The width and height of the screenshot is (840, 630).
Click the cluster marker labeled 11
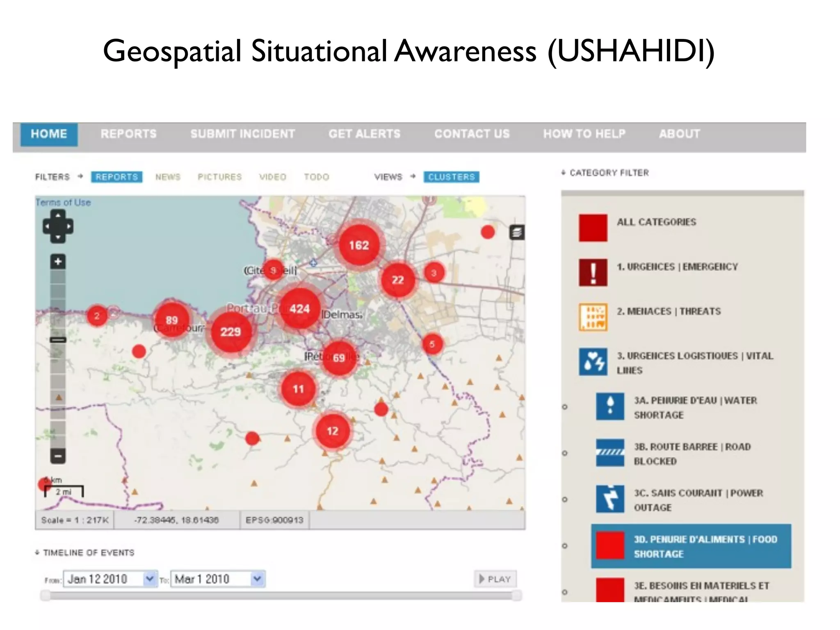coord(298,389)
